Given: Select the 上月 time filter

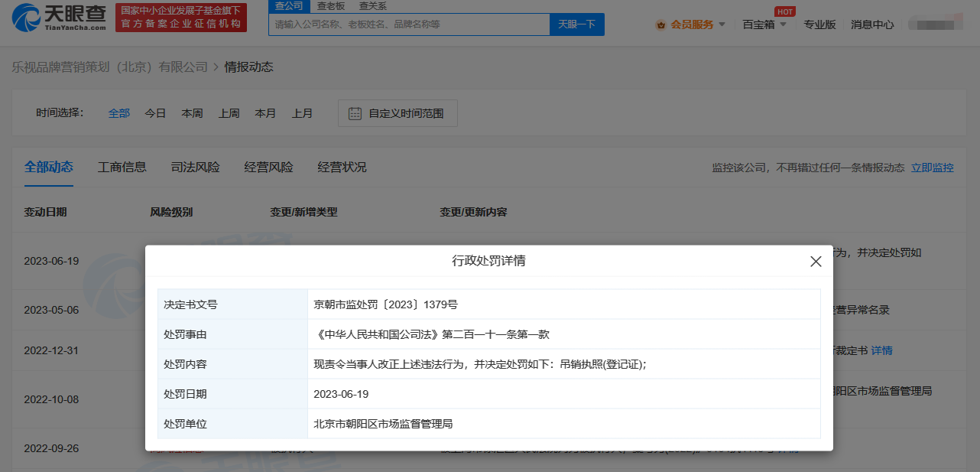Looking at the screenshot, I should 303,113.
